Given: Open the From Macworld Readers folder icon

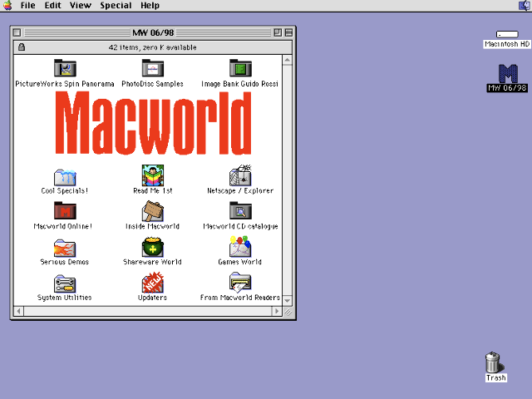Looking at the screenshot, I should [240, 283].
